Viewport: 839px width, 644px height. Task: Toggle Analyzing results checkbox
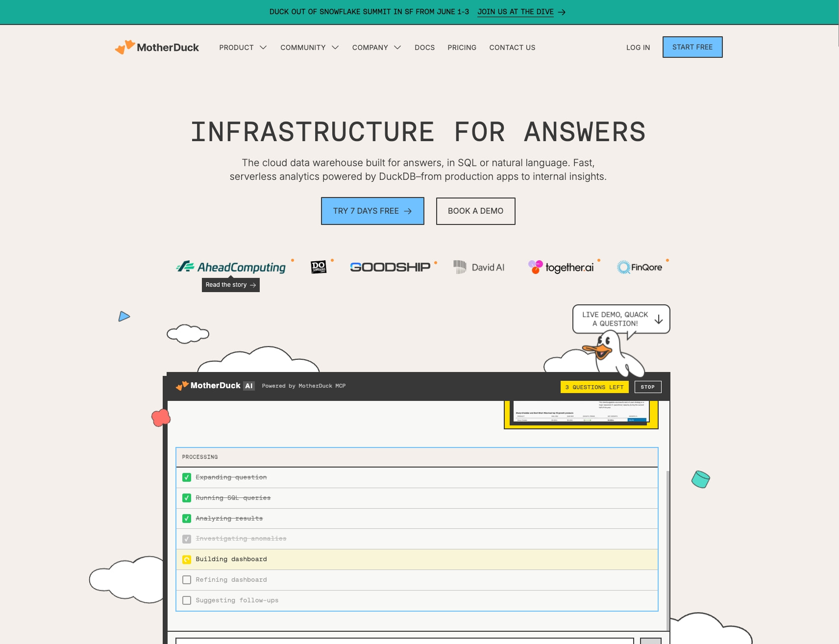(187, 519)
